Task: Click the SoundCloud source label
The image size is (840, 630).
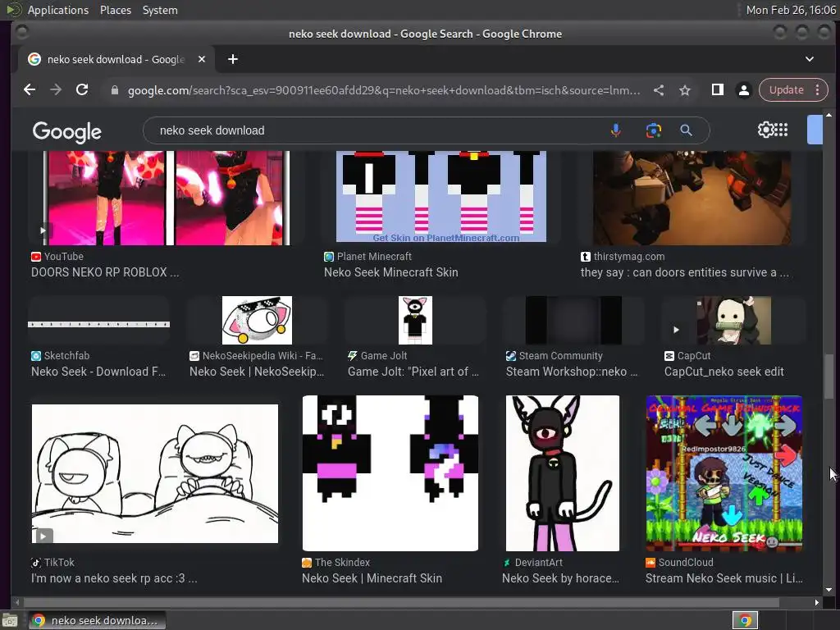Action: pos(686,563)
